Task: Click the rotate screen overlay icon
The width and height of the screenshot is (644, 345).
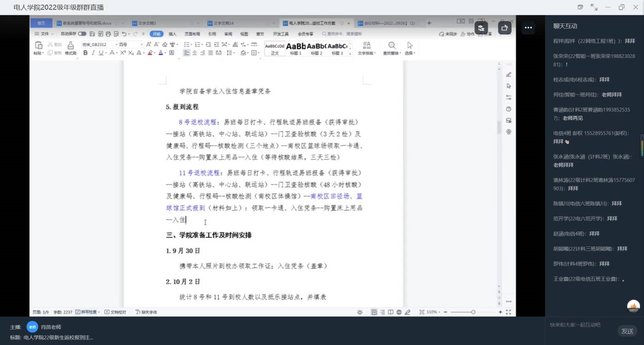Action: tap(504, 28)
